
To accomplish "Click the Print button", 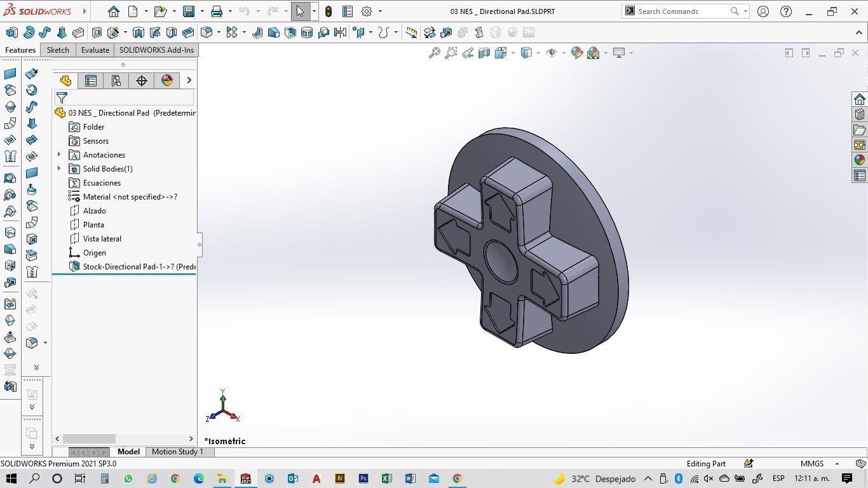I will coord(217,11).
